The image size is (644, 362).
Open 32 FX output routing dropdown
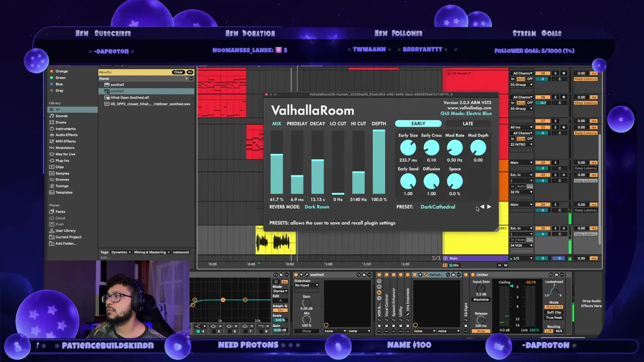(522, 192)
